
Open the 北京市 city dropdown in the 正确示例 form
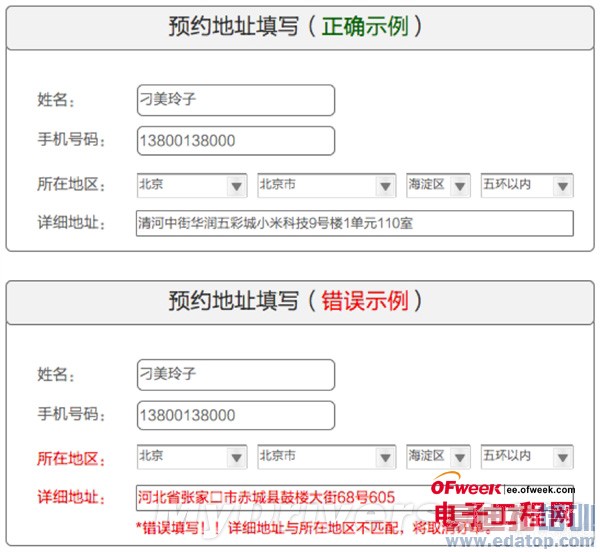click(327, 186)
